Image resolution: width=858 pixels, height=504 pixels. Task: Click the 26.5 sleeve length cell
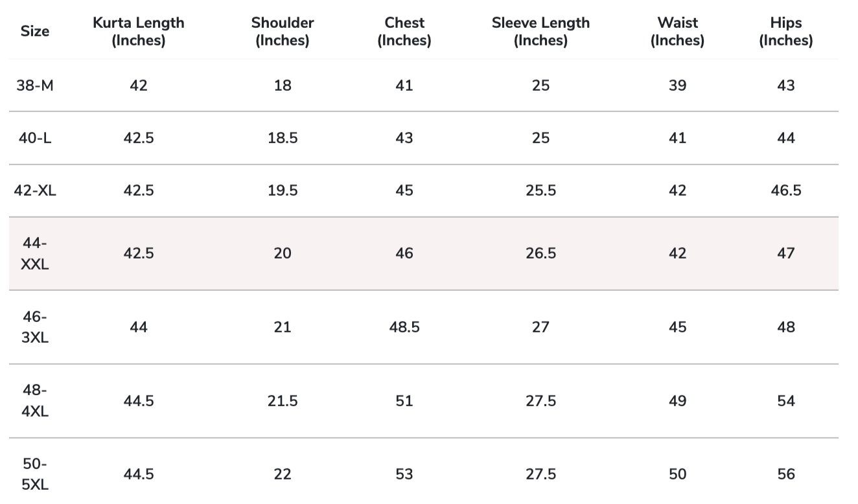point(540,253)
